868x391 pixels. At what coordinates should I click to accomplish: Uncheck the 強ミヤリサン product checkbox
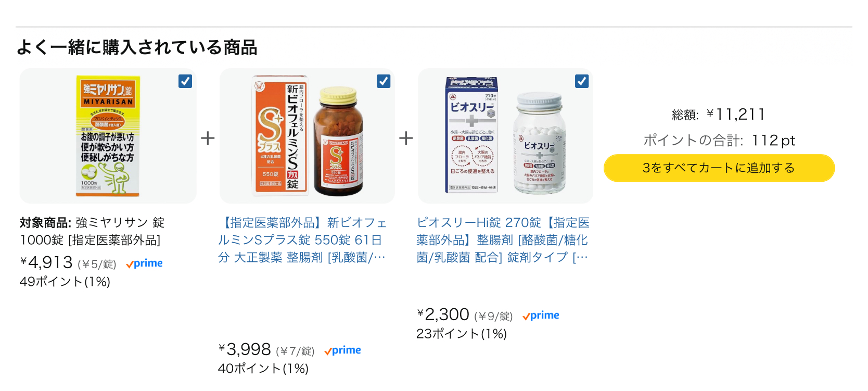pyautogui.click(x=185, y=81)
